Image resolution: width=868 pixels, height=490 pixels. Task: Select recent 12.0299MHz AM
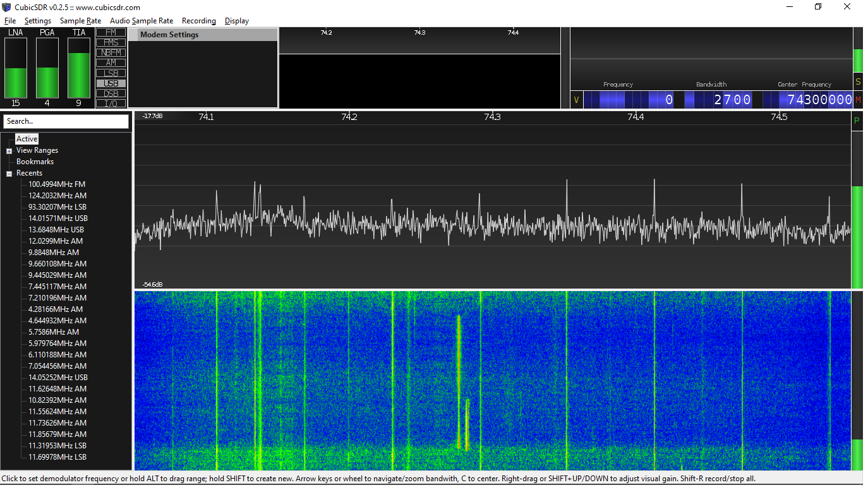click(56, 241)
